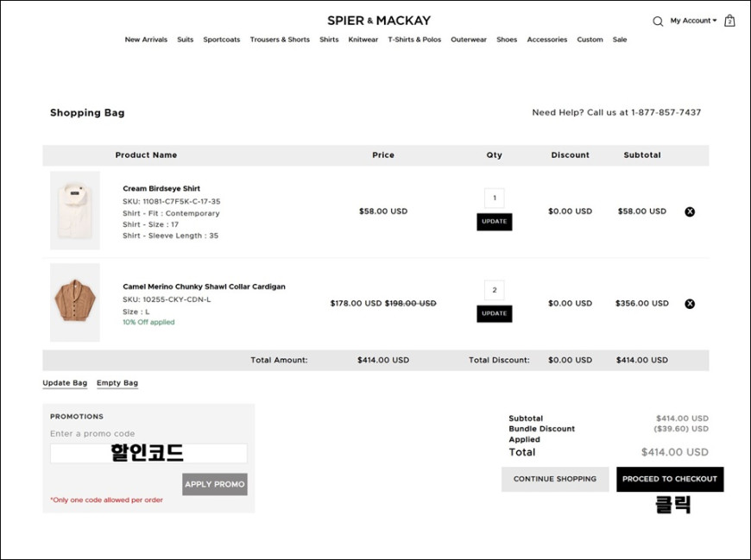The width and height of the screenshot is (751, 560).
Task: Select phone number 1-877-857-7437 text
Action: pyautogui.click(x=666, y=112)
